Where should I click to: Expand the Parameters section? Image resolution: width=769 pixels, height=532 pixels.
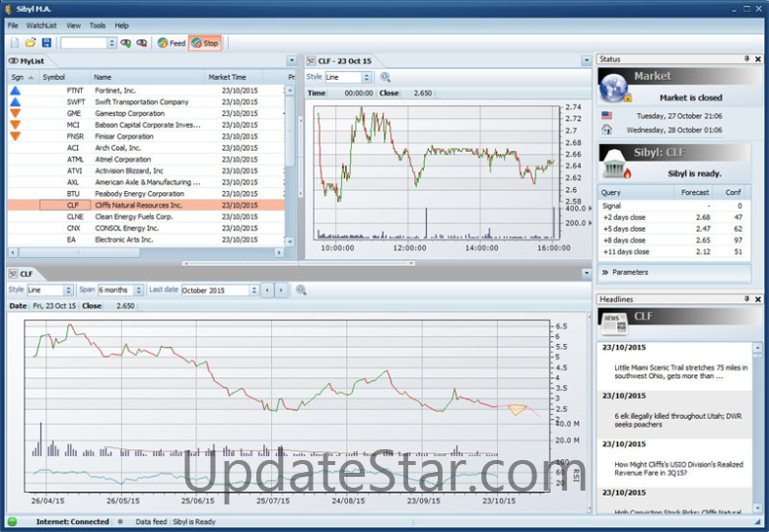click(x=674, y=272)
